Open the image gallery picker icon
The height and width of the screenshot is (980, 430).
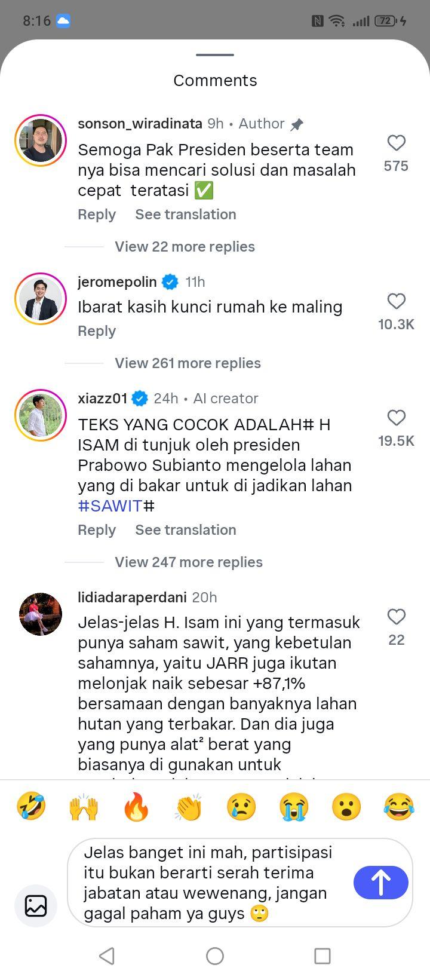(x=36, y=905)
